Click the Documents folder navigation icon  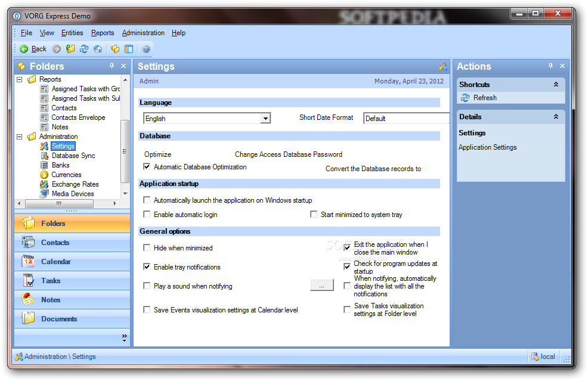tap(28, 319)
